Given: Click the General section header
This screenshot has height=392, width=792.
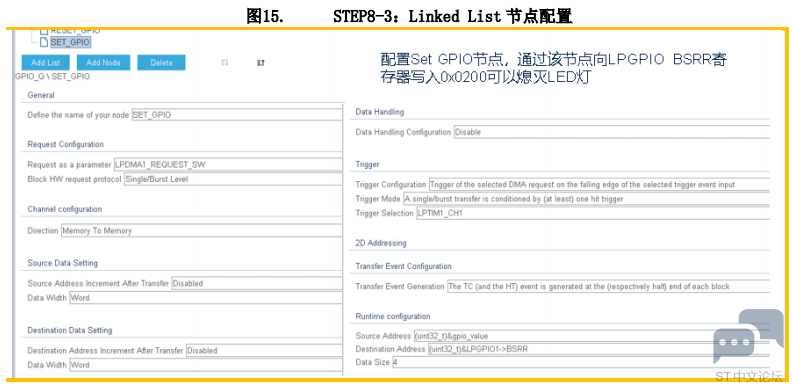Looking at the screenshot, I should 41,95.
